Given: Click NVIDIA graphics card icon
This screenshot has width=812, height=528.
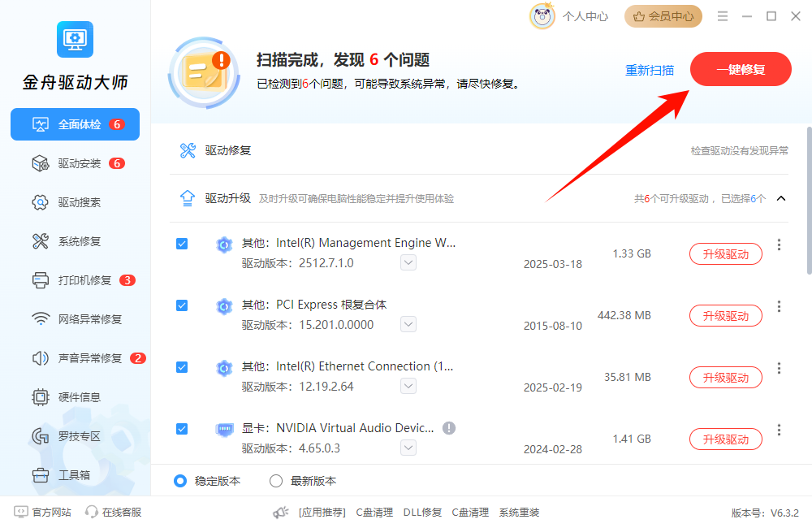Looking at the screenshot, I should 224,430.
